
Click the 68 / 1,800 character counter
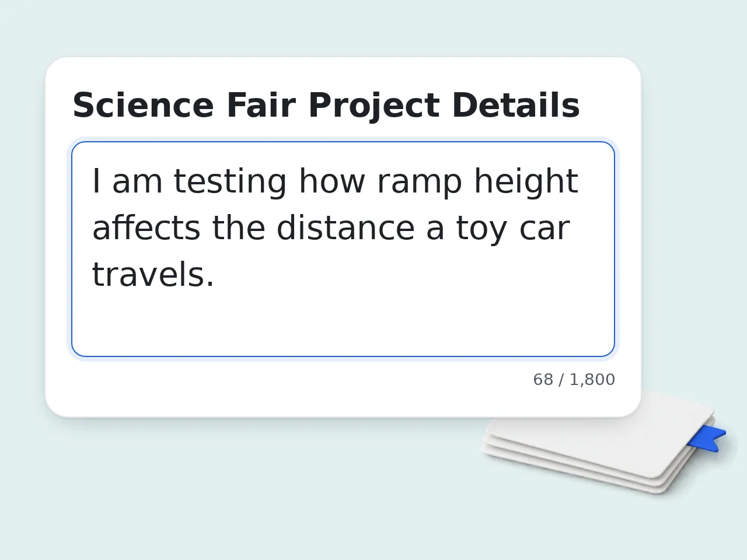(x=574, y=380)
